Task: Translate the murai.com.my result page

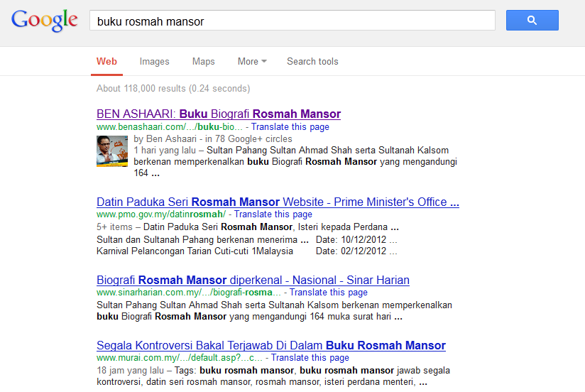Action: (x=310, y=358)
